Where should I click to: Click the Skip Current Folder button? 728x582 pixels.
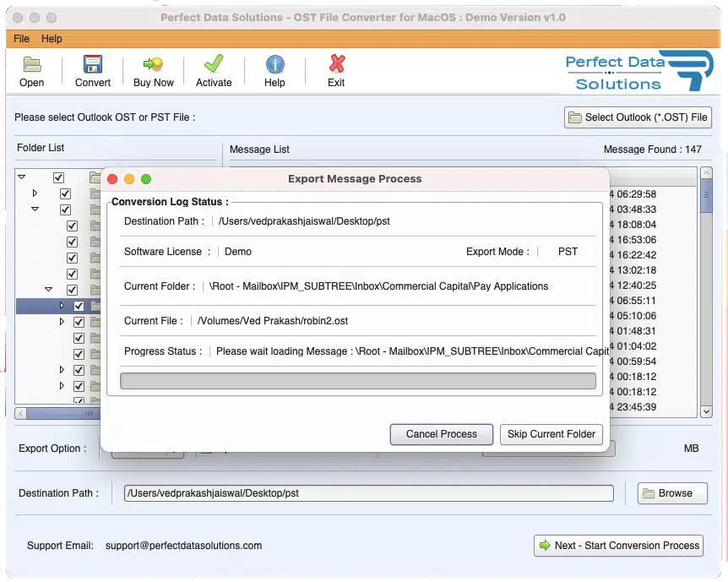click(551, 434)
